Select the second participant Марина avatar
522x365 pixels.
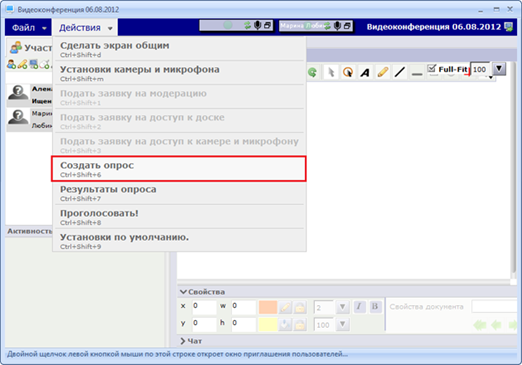click(x=18, y=118)
